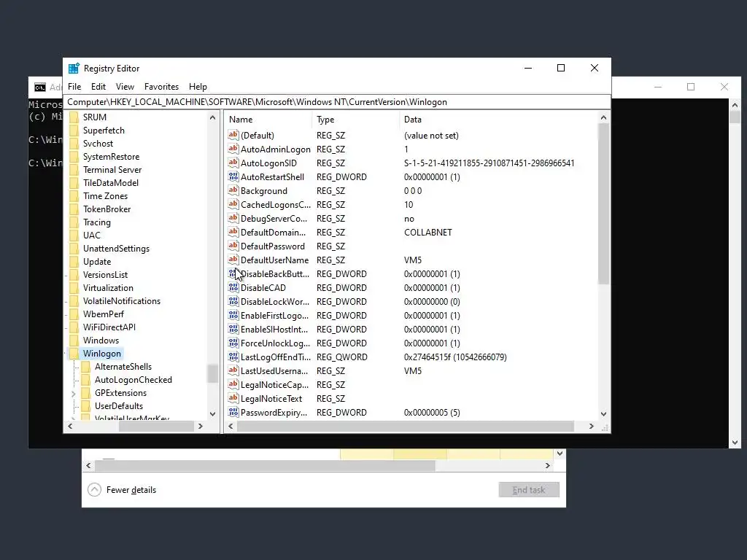Open the Edit menu
The height and width of the screenshot is (560, 747).
[98, 87]
